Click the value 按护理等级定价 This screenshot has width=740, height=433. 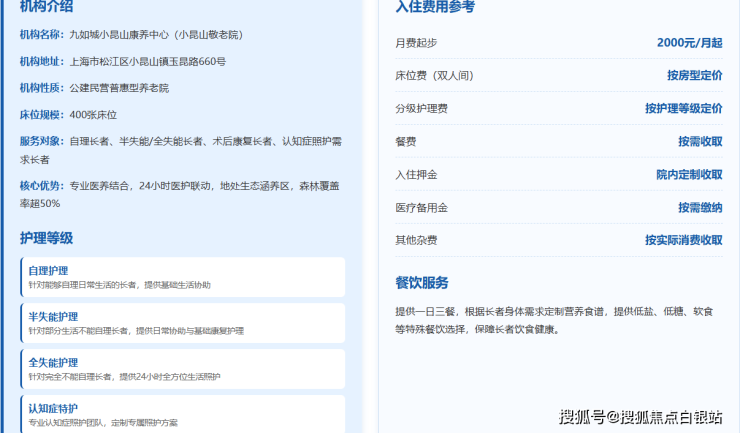tap(684, 109)
